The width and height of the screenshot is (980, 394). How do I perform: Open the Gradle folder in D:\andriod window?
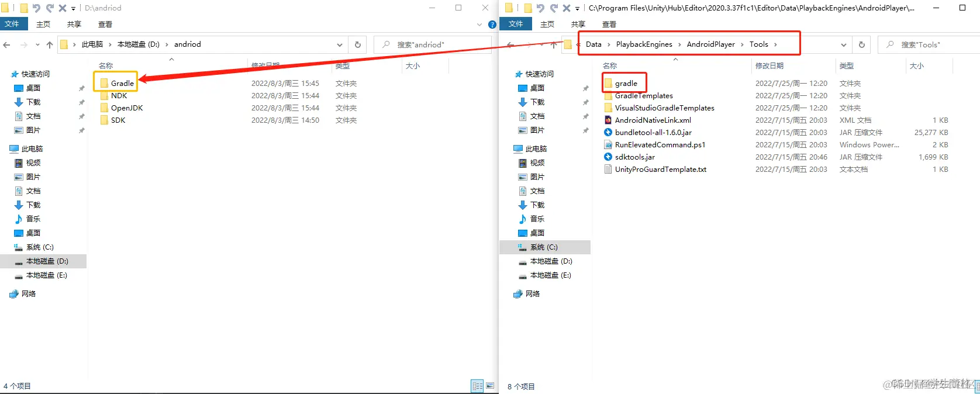122,83
